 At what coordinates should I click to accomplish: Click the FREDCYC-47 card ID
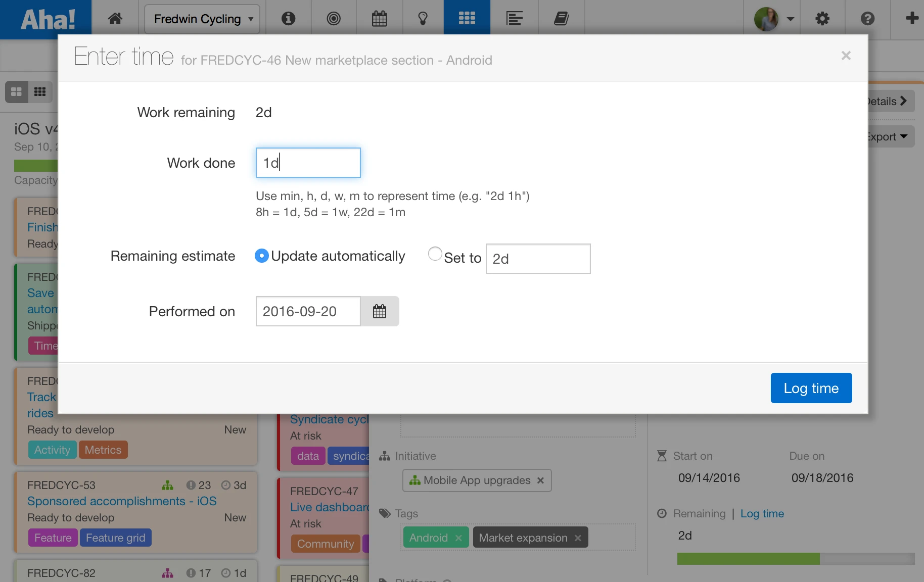[x=324, y=492]
